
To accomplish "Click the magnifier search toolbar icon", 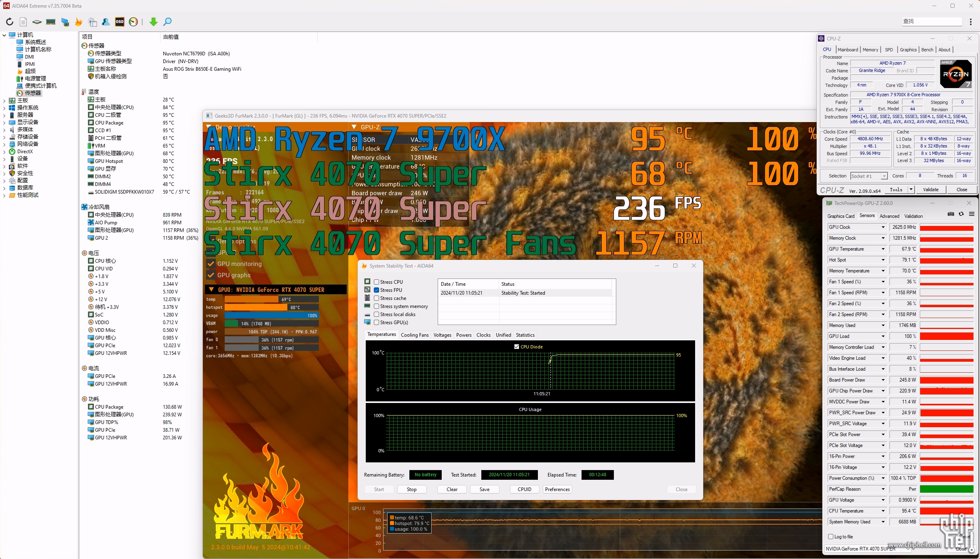I will point(167,22).
